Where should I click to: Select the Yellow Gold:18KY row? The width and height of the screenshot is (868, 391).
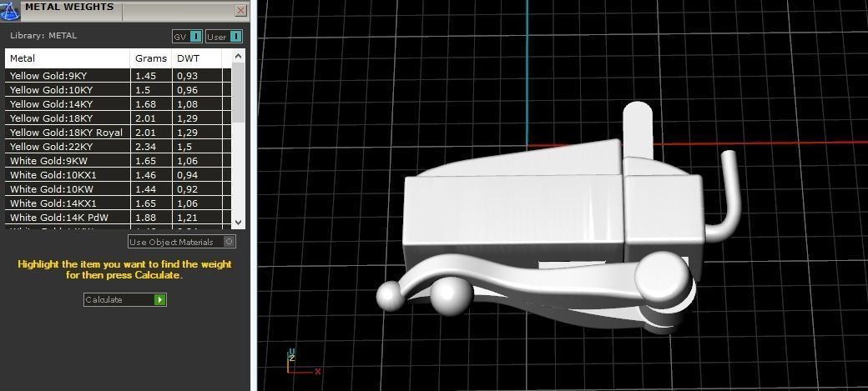coord(118,118)
